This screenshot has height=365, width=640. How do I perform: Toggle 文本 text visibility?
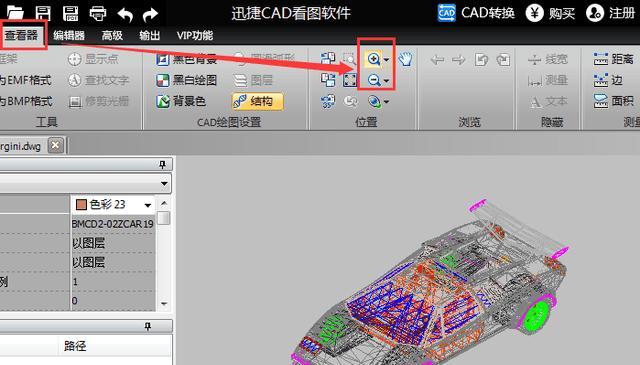[548, 101]
